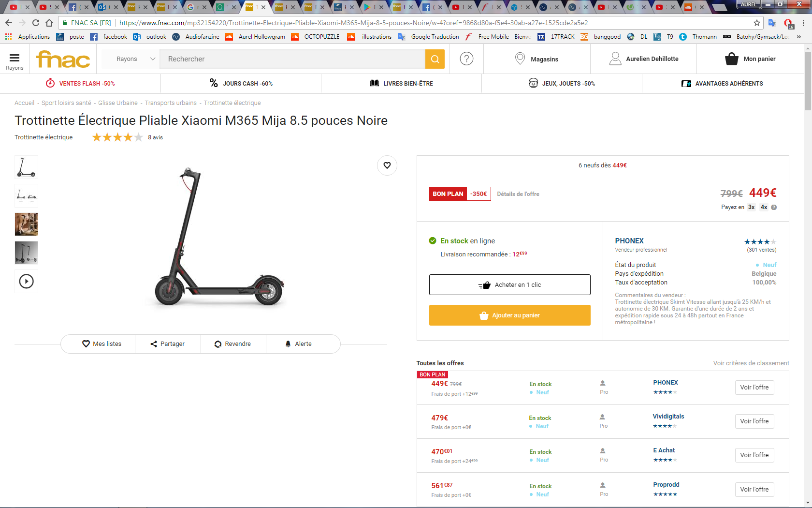Select the folded scooter thumbnail

26,195
